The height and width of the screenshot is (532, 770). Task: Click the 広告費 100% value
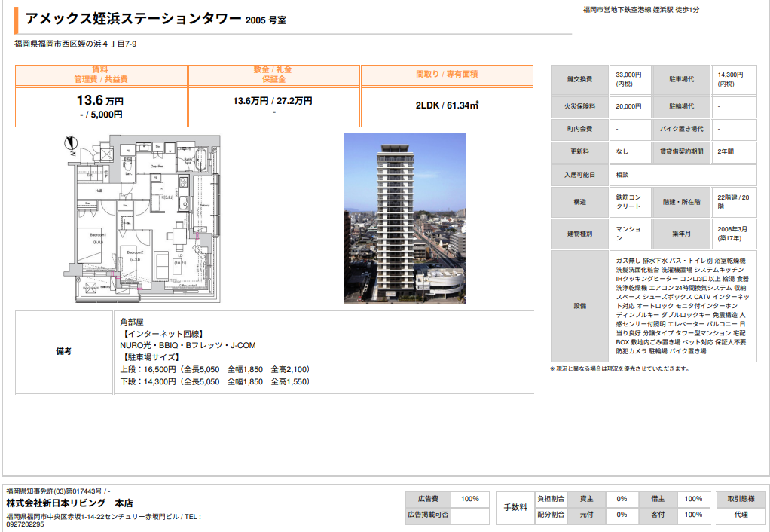click(x=470, y=499)
